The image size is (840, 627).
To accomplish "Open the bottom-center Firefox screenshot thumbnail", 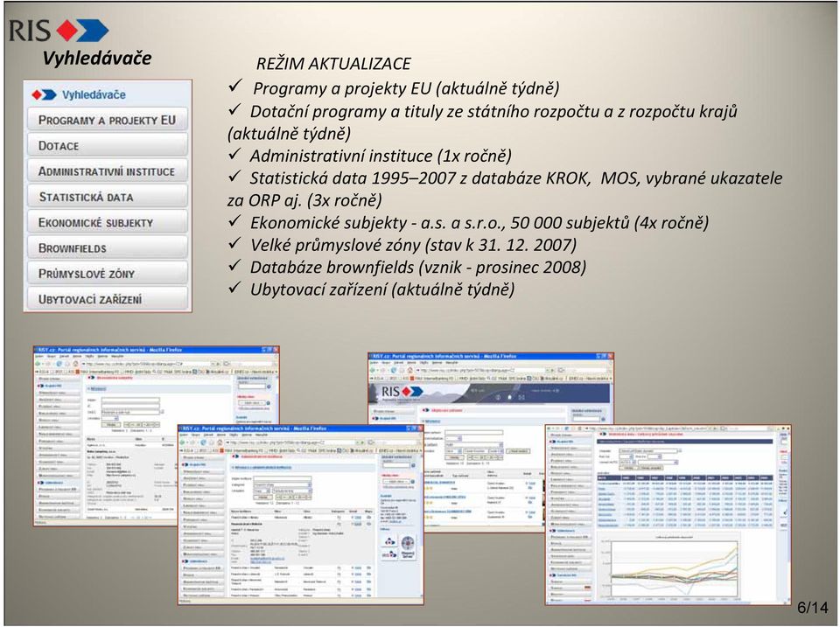I will point(300,515).
